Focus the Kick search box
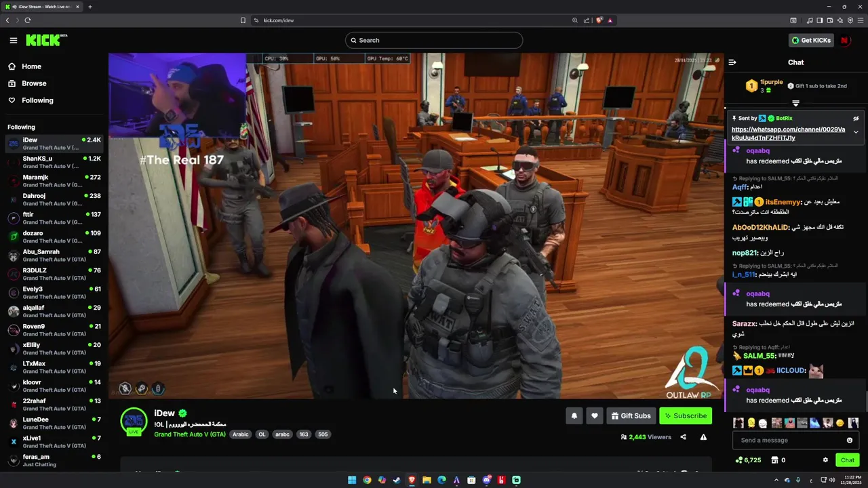 (x=434, y=40)
